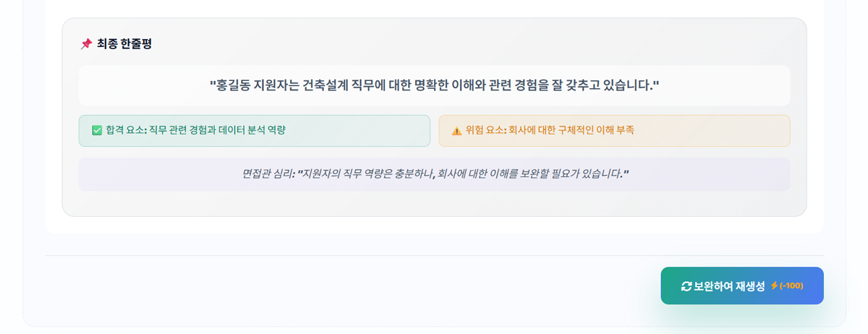Click the pin icon beside 최종 한줄평
This screenshot has height=334, width=868.
86,44
